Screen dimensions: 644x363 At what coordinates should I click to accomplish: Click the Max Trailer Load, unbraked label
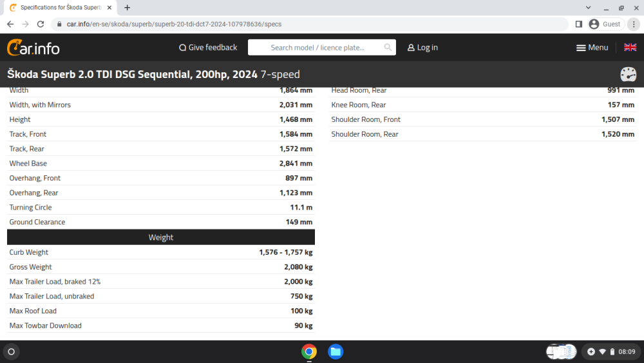(52, 297)
